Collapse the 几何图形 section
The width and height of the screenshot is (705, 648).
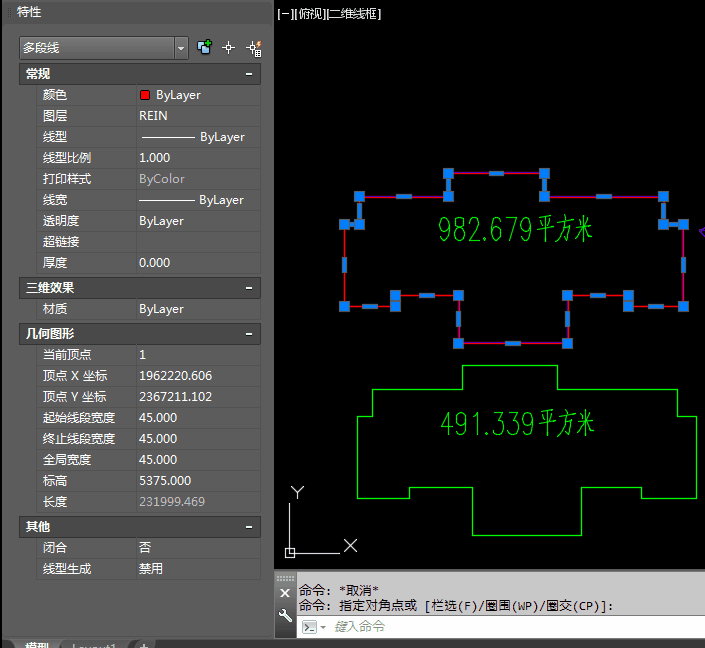(x=249, y=334)
